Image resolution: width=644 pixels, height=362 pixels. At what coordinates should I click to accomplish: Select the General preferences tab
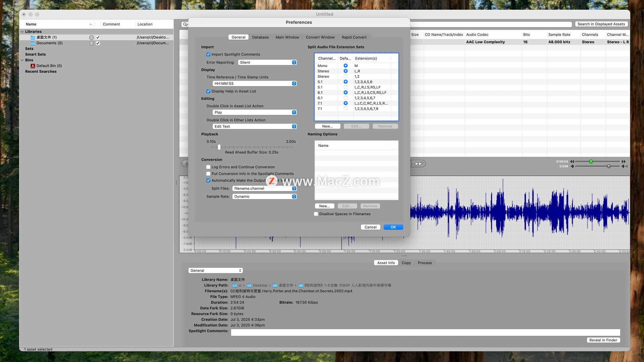click(x=238, y=38)
